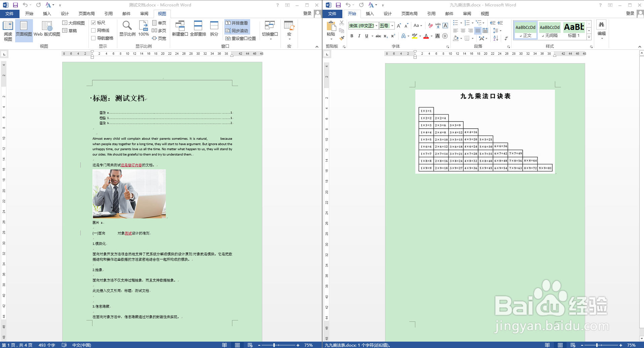Set zoom to 100% in View ribbon
Screen dimensions: 644x348
(x=144, y=29)
